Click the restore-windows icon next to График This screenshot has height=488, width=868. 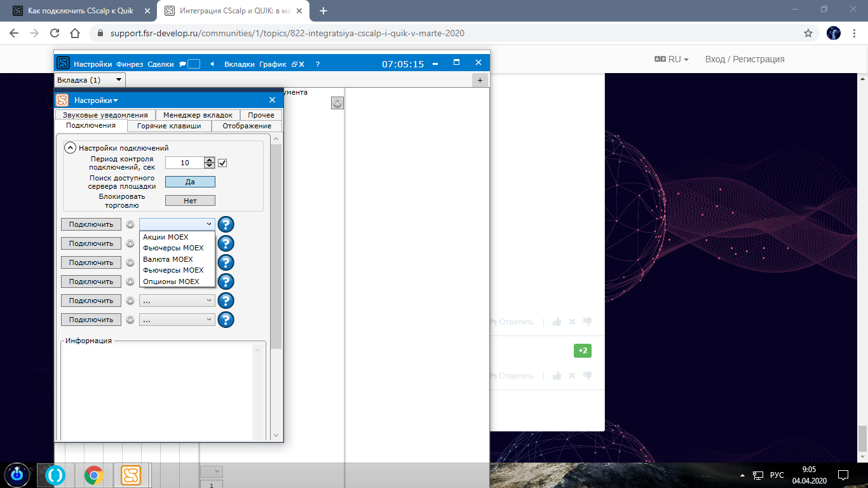pyautogui.click(x=294, y=64)
